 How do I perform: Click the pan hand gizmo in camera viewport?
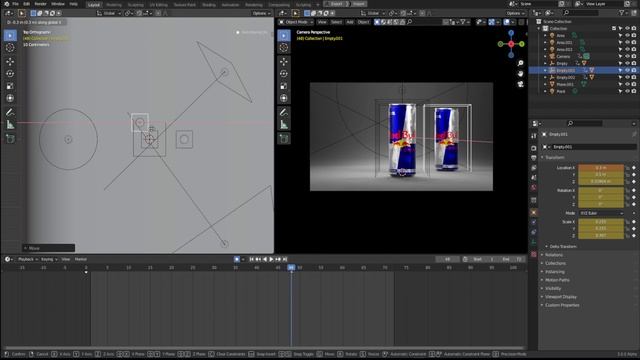[x=520, y=73]
